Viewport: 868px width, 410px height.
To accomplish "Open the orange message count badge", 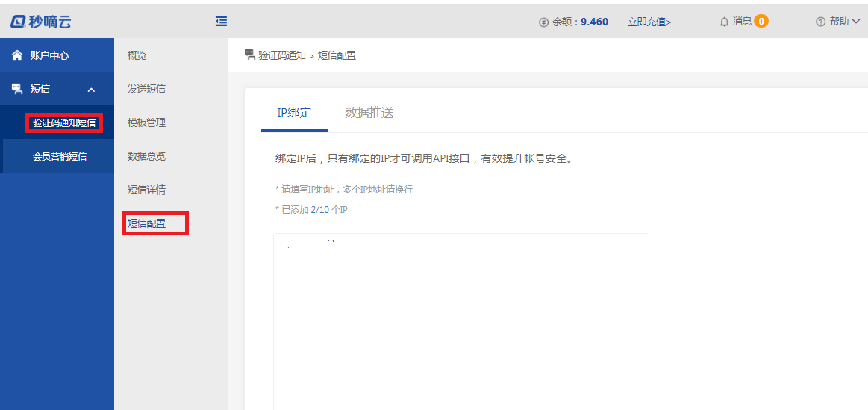I will [761, 22].
